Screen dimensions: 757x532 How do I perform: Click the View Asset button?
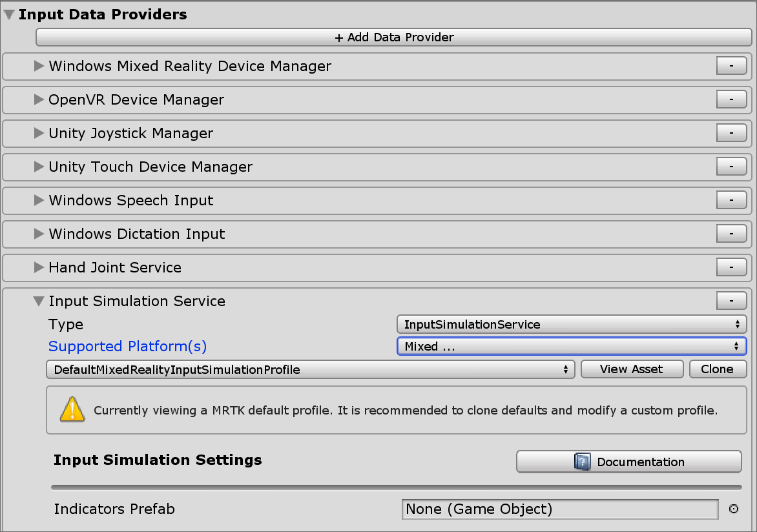pos(632,369)
